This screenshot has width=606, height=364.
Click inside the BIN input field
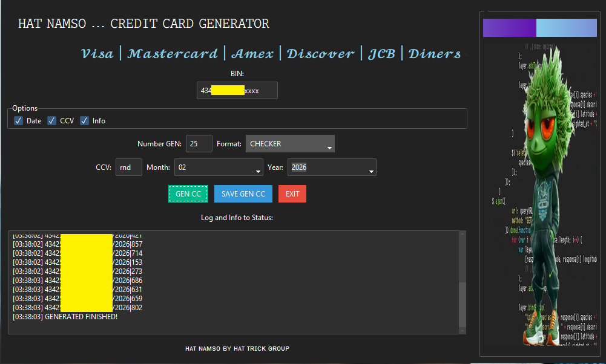pyautogui.click(x=237, y=91)
